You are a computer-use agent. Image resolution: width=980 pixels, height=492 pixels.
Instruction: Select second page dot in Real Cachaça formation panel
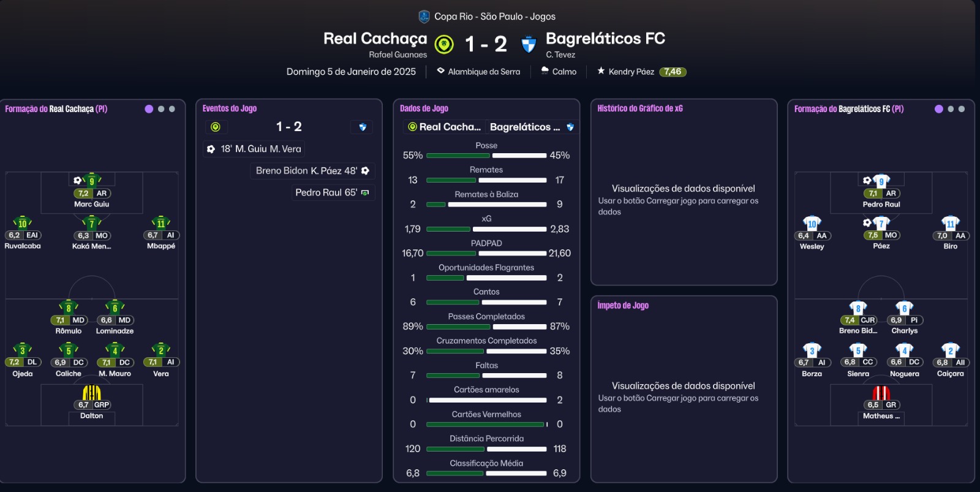pyautogui.click(x=161, y=109)
